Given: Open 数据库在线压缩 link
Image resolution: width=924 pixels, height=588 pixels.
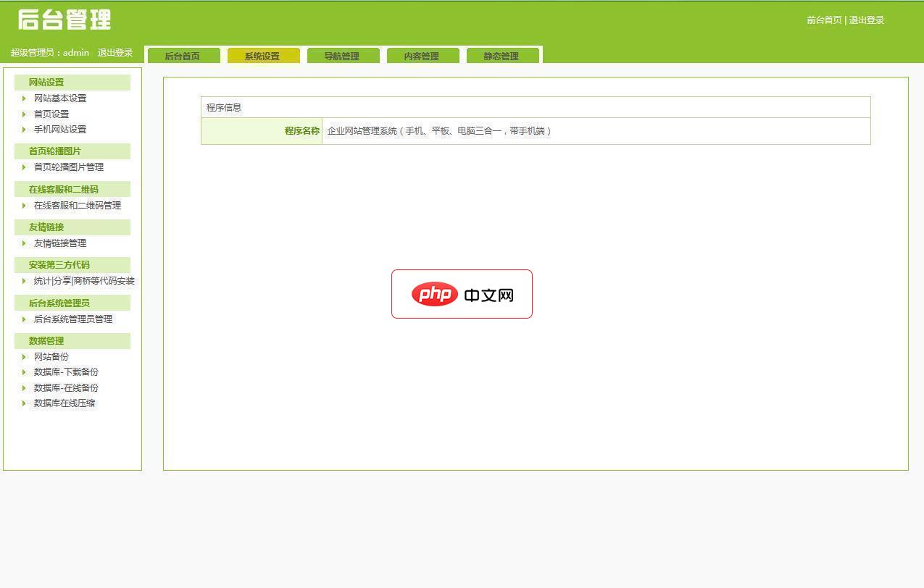Looking at the screenshot, I should point(64,403).
